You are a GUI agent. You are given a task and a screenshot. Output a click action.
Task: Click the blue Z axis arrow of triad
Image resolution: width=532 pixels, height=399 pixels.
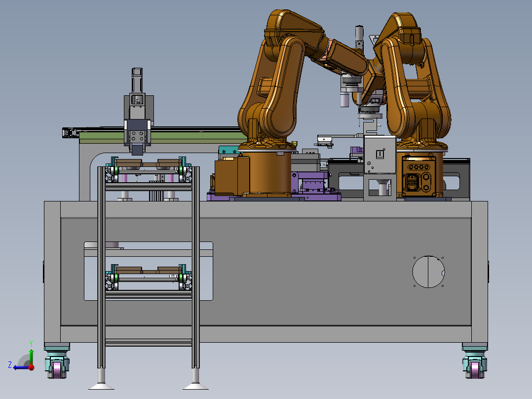20,367
